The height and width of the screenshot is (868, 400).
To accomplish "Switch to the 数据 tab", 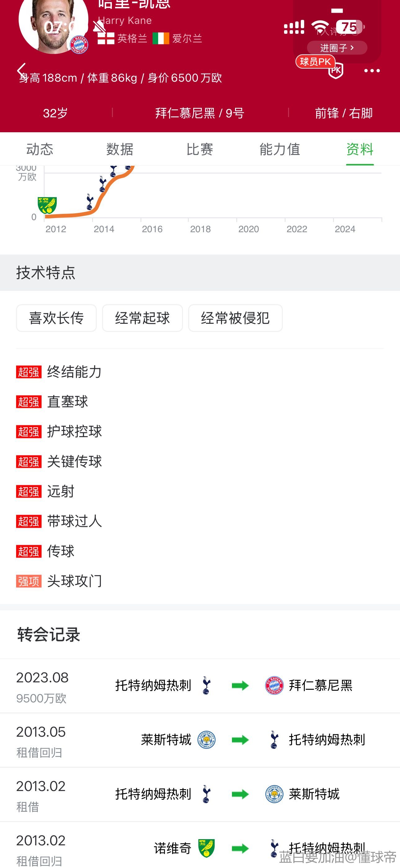I will click(120, 149).
